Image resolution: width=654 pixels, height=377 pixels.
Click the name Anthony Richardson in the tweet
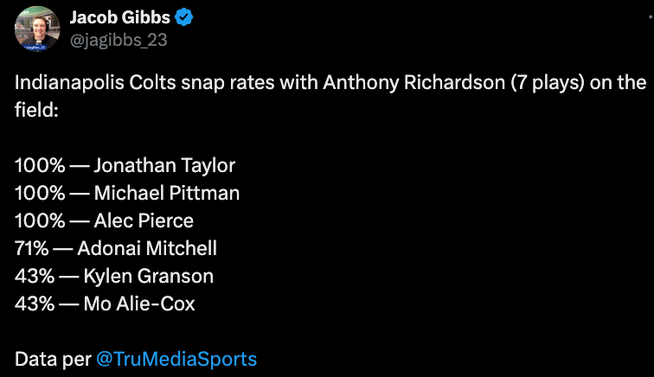[x=414, y=83]
